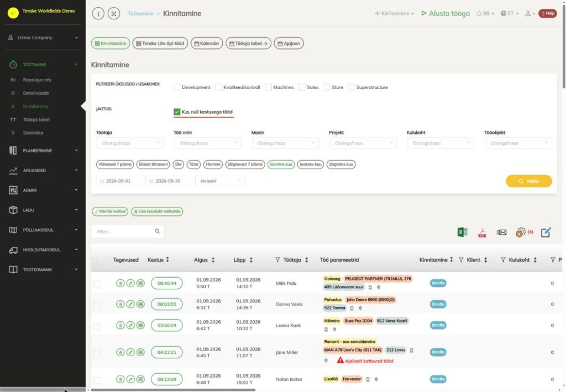The width and height of the screenshot is (566, 392).
Task: Select the Jooksev kuu date preset
Action: (x=311, y=165)
